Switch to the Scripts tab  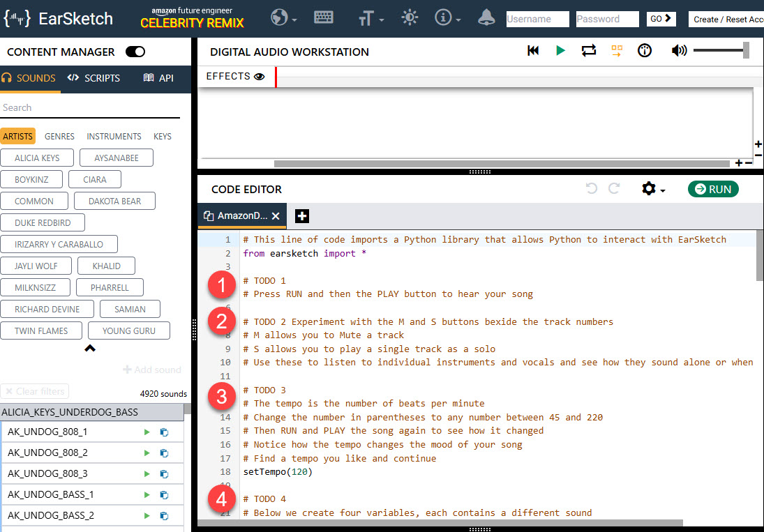(x=94, y=78)
